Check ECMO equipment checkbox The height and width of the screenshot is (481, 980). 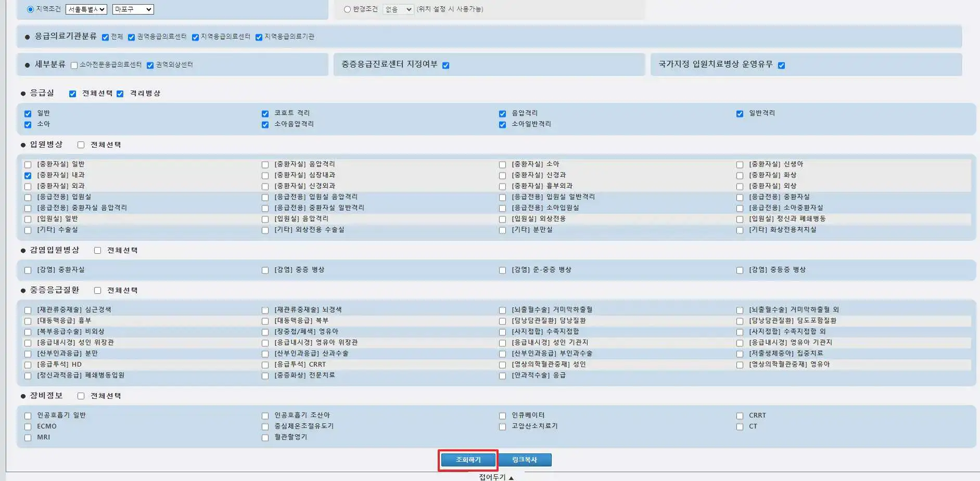28,426
